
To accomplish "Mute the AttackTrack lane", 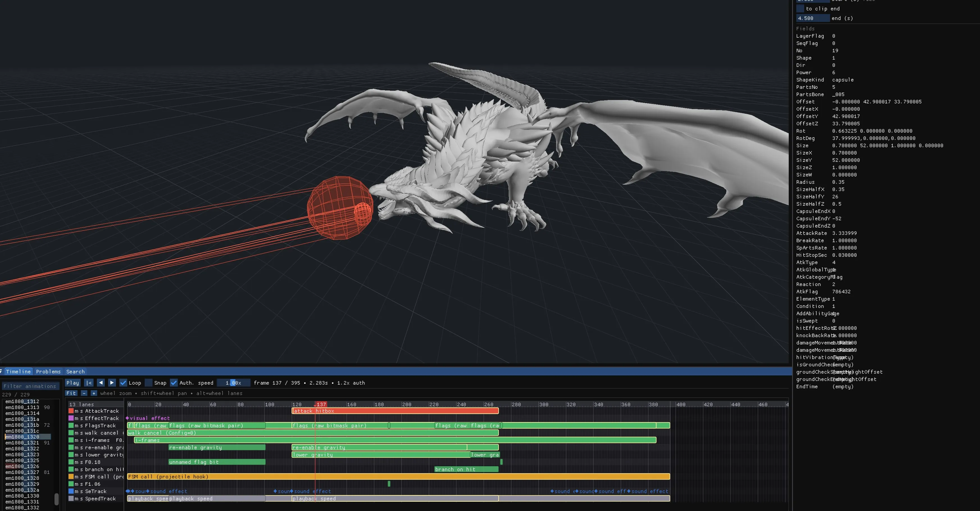I will (76, 411).
